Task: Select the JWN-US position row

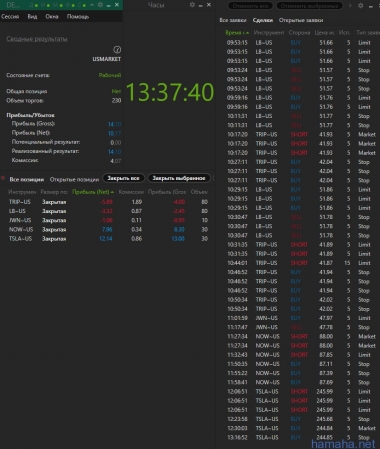Action: tap(108, 220)
